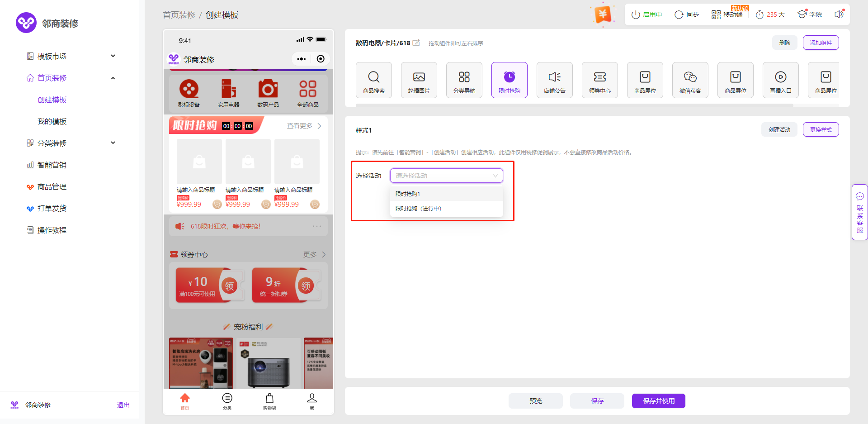The height and width of the screenshot is (424, 868).
Task: Select the 轮播图片 component
Action: tap(419, 80)
